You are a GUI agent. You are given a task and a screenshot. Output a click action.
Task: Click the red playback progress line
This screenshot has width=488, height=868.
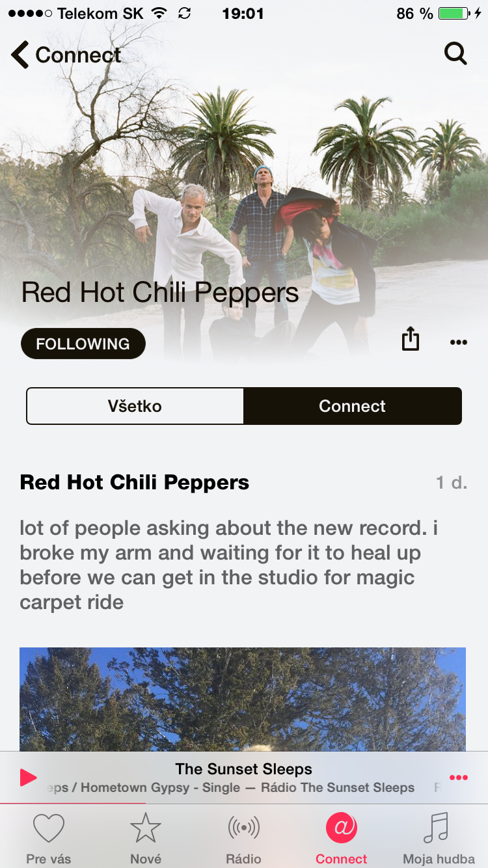73,804
